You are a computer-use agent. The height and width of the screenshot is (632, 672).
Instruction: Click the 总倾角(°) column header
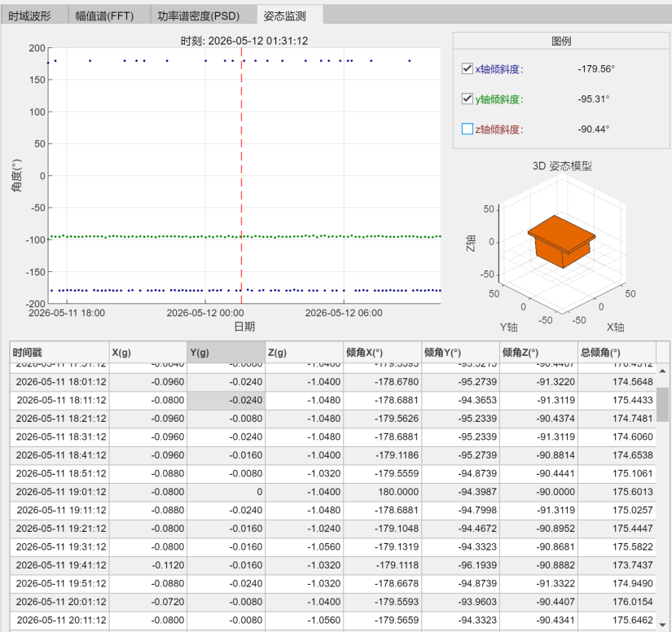click(x=617, y=353)
